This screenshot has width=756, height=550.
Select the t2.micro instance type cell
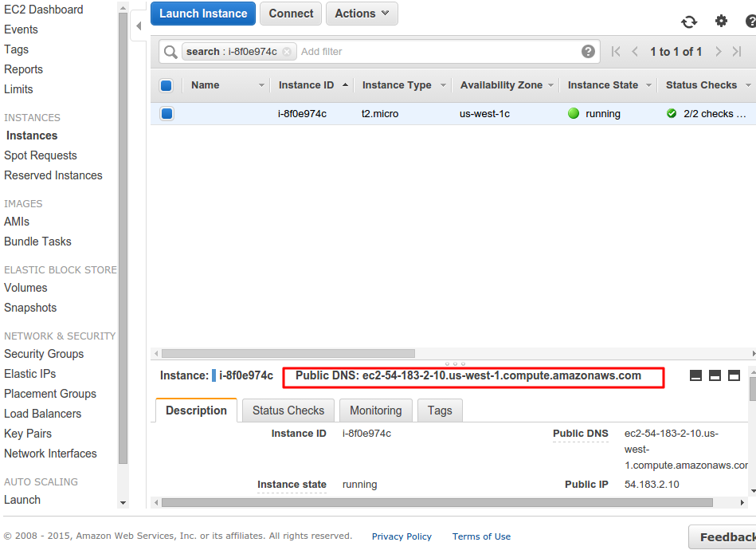coord(380,114)
